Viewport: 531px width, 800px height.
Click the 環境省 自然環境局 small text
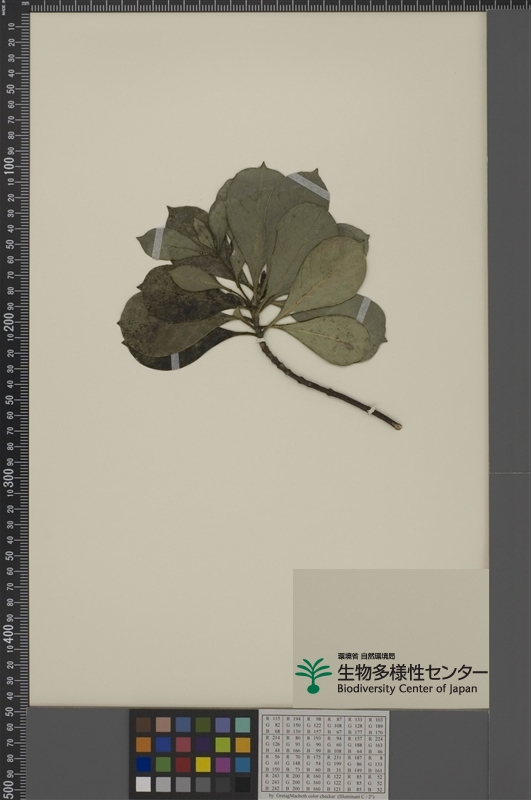tap(366, 656)
